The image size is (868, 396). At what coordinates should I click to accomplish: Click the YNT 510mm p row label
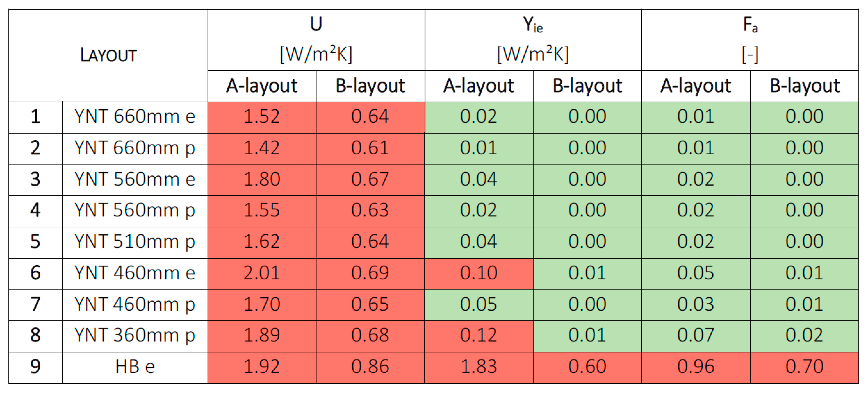135,242
